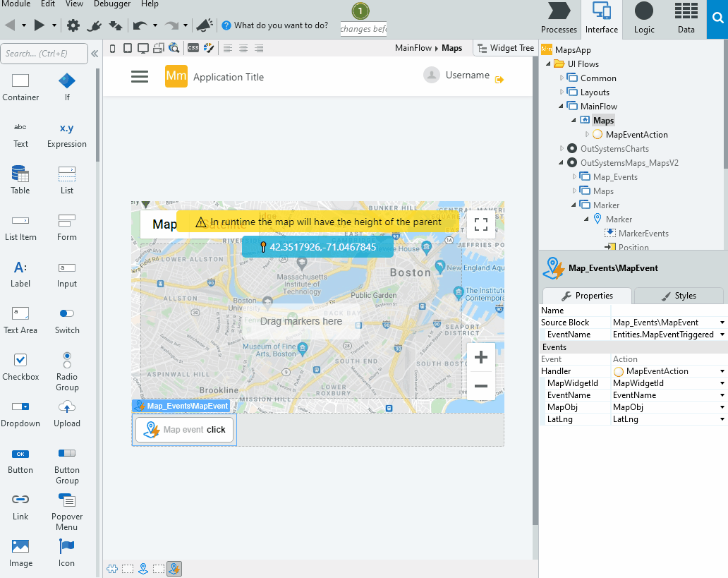Open the theme customization palette icon
The height and width of the screenshot is (578, 728).
[x=209, y=48]
